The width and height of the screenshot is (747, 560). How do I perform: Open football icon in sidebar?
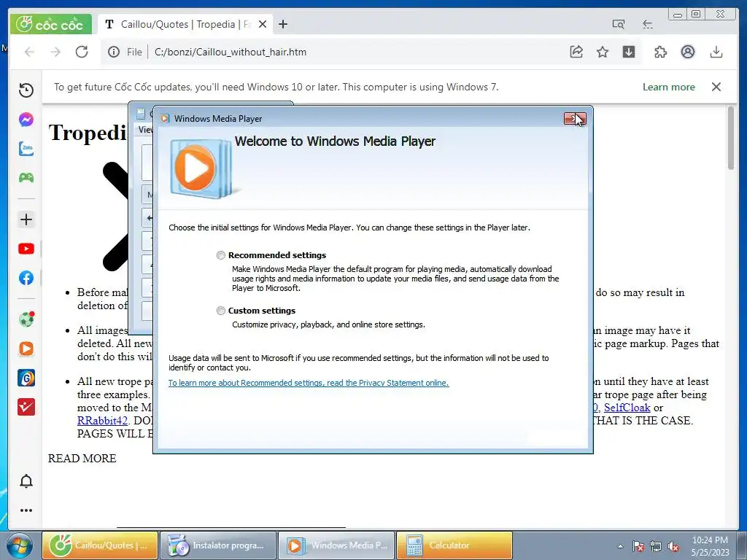click(26, 319)
